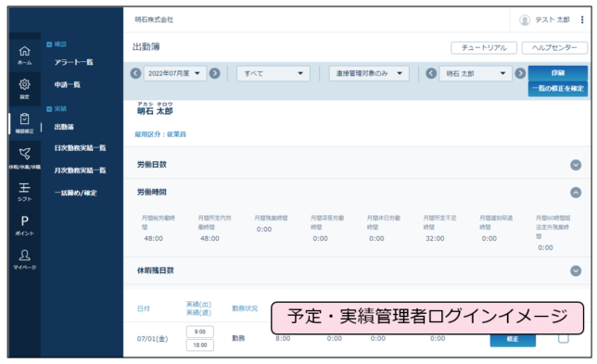The width and height of the screenshot is (597, 364).
Task: Click the 18:00 clock-out time field
Action: (x=200, y=345)
